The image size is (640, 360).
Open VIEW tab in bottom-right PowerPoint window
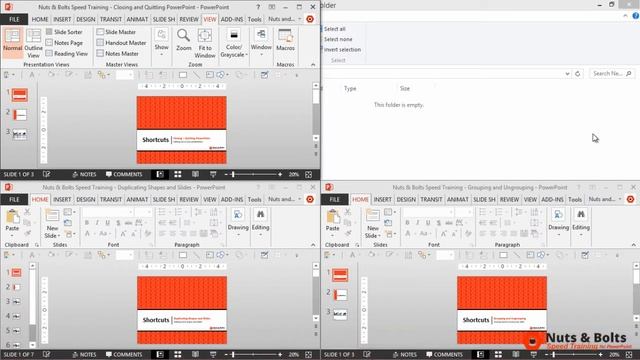[530, 200]
